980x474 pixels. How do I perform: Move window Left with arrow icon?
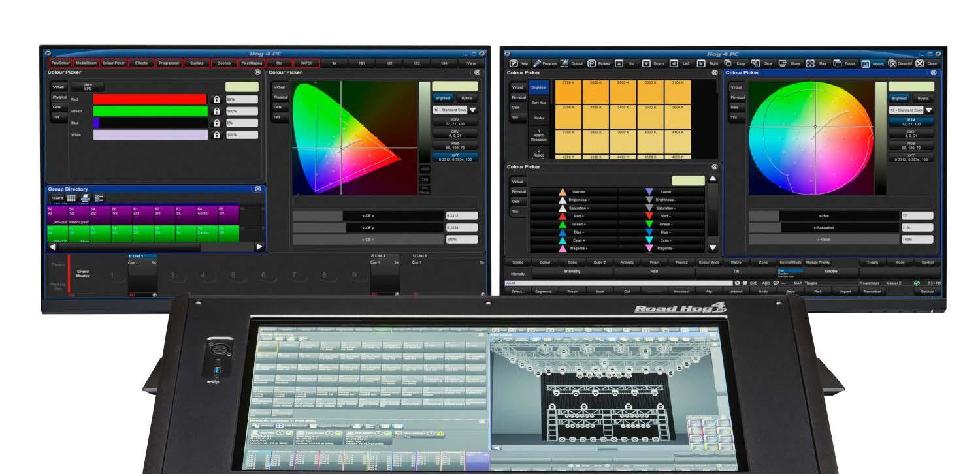674,63
